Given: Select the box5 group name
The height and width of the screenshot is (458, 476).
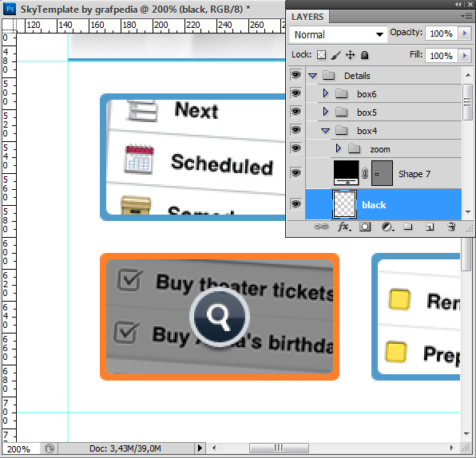Looking at the screenshot, I should click(x=367, y=113).
